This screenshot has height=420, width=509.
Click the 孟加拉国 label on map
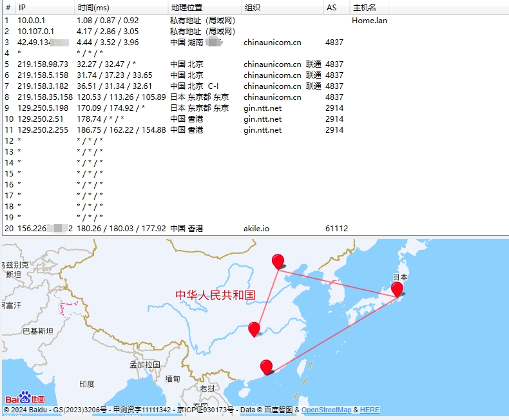tap(145, 365)
